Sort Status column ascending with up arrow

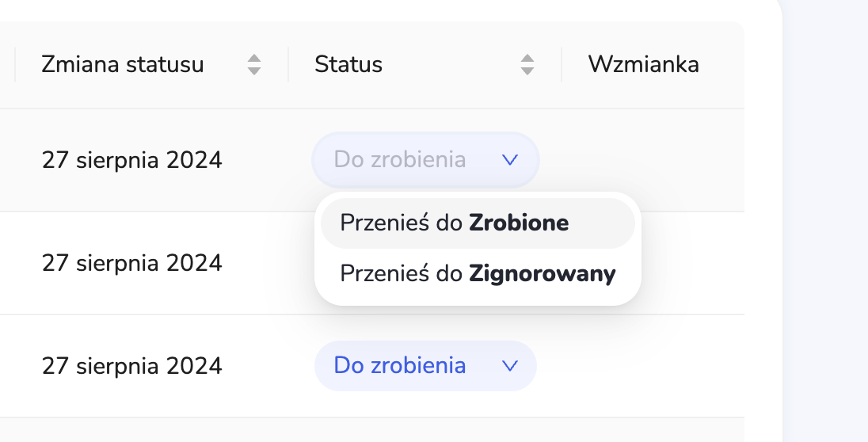(x=527, y=59)
